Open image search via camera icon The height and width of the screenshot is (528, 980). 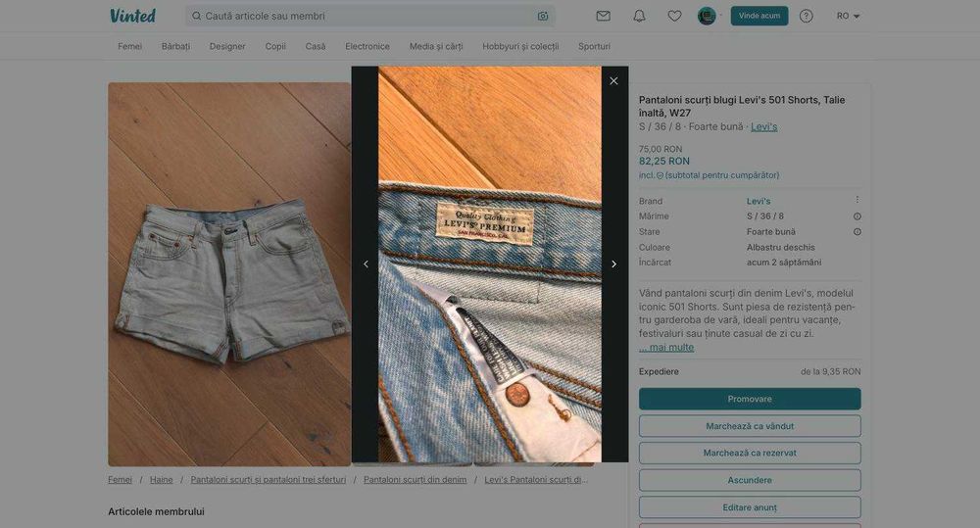pos(543,17)
